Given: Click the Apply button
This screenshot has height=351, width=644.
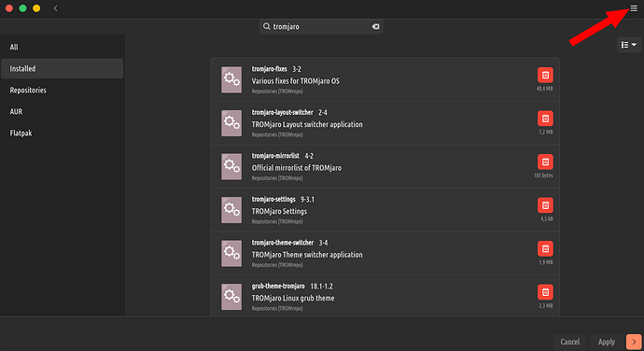Looking at the screenshot, I should (x=607, y=342).
